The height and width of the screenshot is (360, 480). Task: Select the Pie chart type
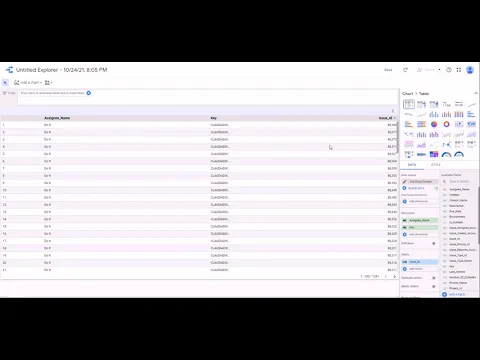[x=434, y=124]
